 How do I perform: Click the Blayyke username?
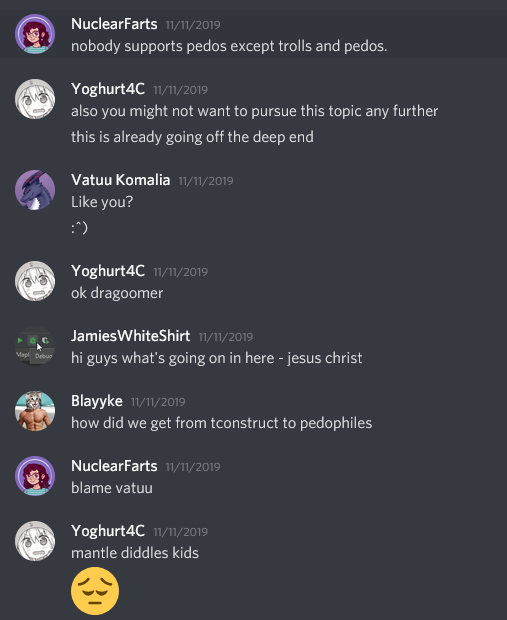[x=97, y=401]
